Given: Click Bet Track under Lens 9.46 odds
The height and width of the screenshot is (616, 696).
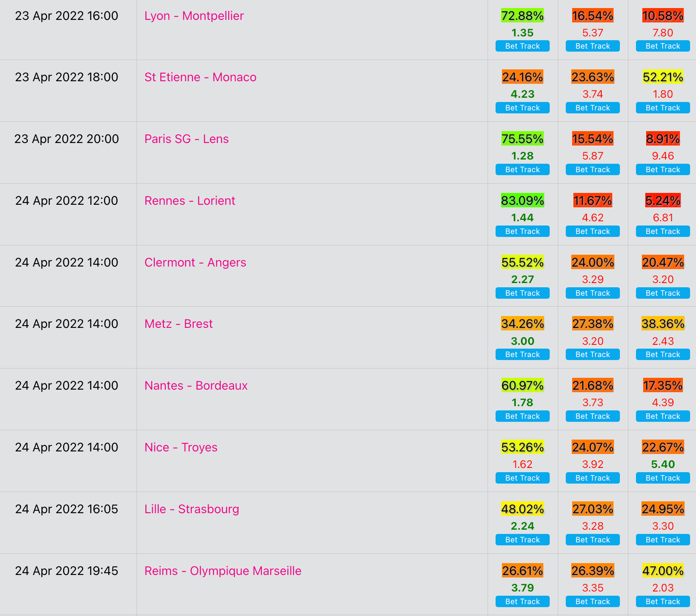Looking at the screenshot, I should [663, 170].
